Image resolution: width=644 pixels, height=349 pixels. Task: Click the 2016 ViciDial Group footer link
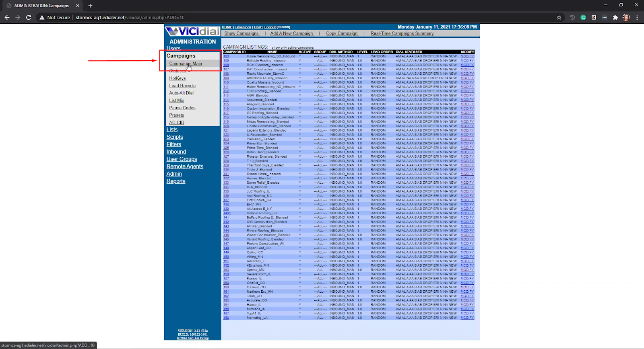tap(193, 338)
